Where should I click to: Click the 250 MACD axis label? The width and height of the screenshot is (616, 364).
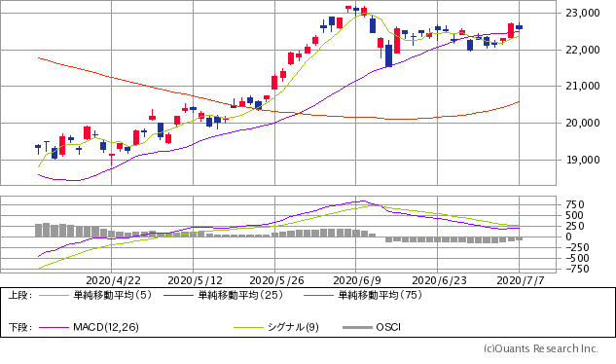575,226
